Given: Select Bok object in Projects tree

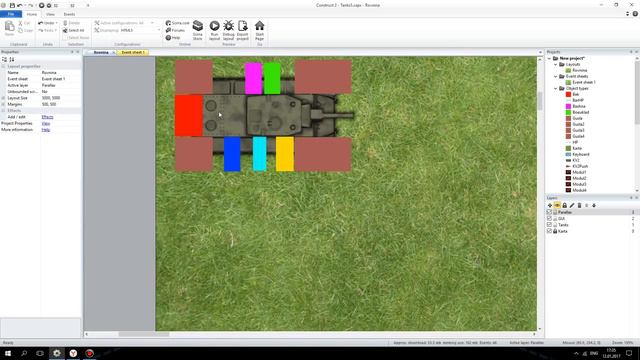Looking at the screenshot, I should (x=576, y=94).
